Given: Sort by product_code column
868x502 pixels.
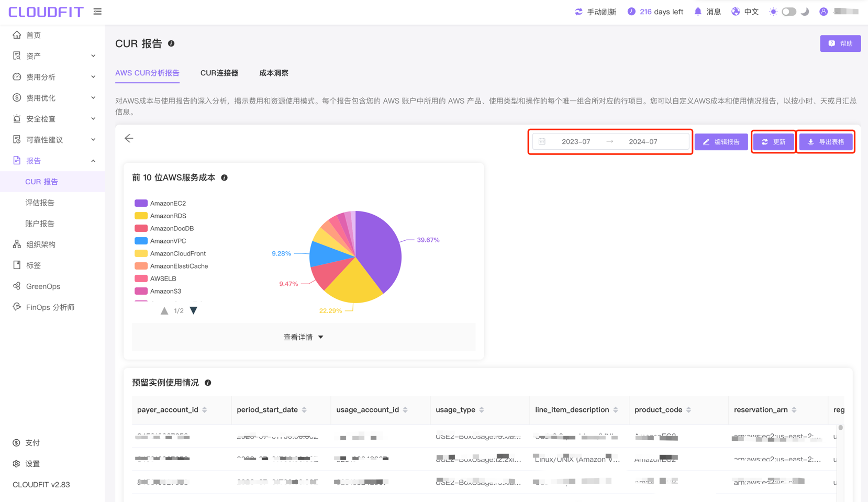Looking at the screenshot, I should click(x=688, y=410).
